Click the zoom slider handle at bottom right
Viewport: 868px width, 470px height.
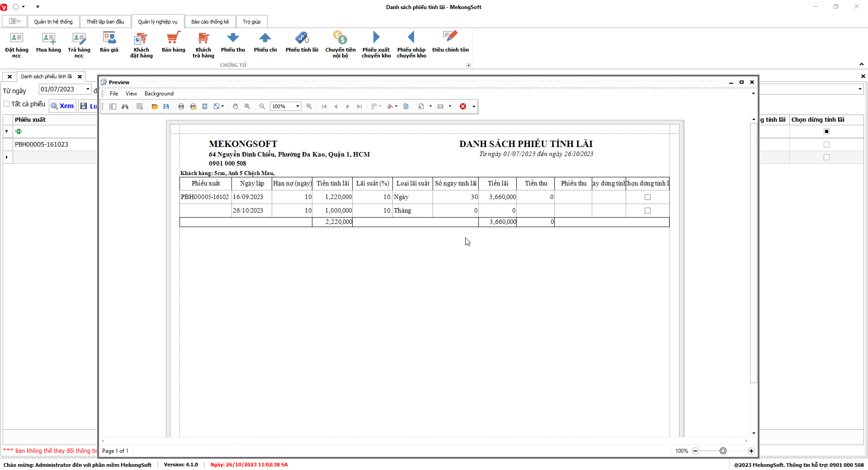(723, 451)
